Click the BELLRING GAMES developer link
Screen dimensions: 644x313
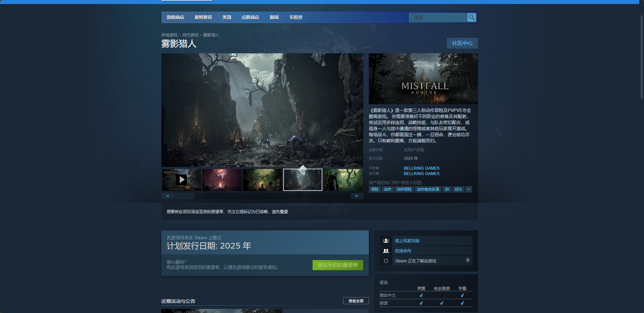421,168
